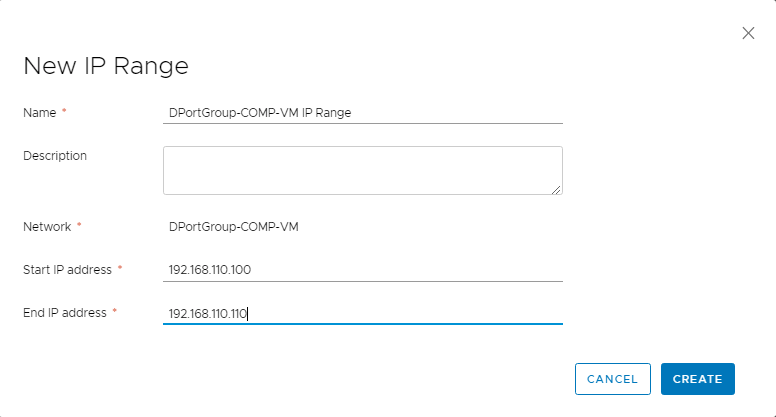
Task: Click the Start IP address field
Action: 362,270
